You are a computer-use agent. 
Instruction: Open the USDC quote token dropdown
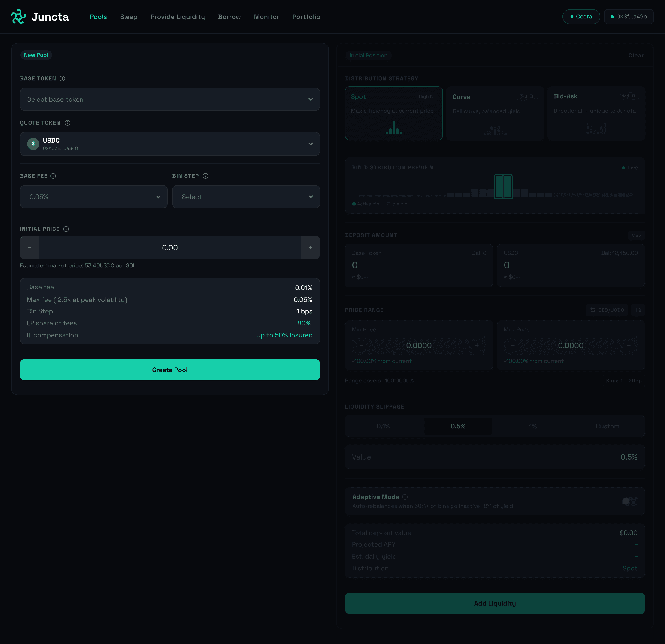170,144
